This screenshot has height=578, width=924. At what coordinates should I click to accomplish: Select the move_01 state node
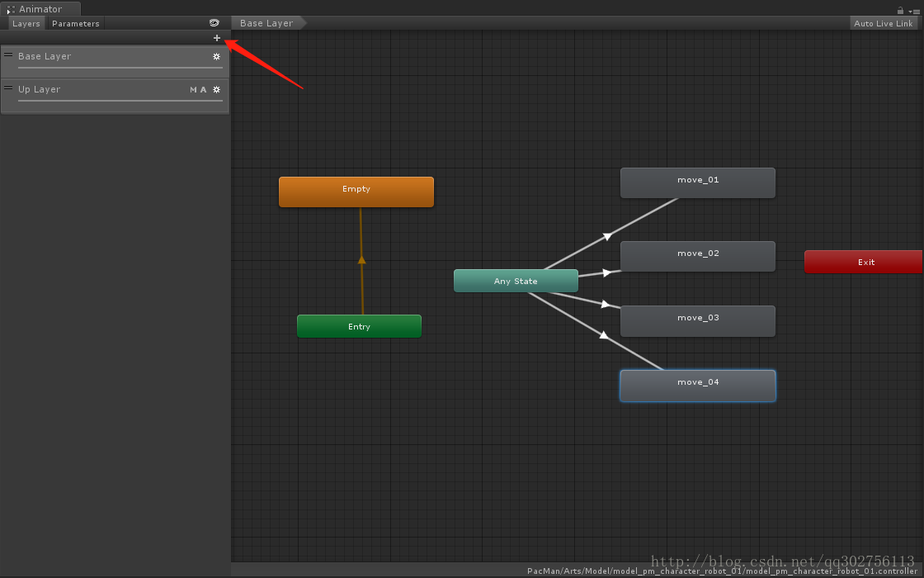[x=698, y=182]
